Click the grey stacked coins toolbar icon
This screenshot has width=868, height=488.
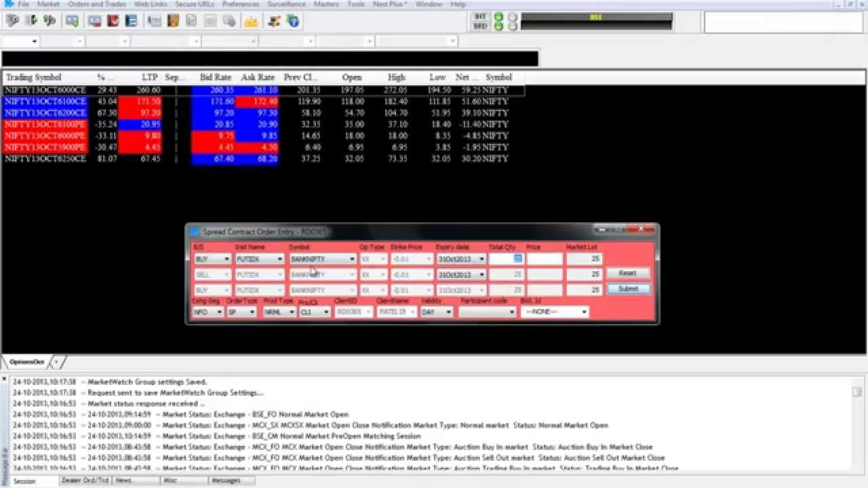coord(229,21)
